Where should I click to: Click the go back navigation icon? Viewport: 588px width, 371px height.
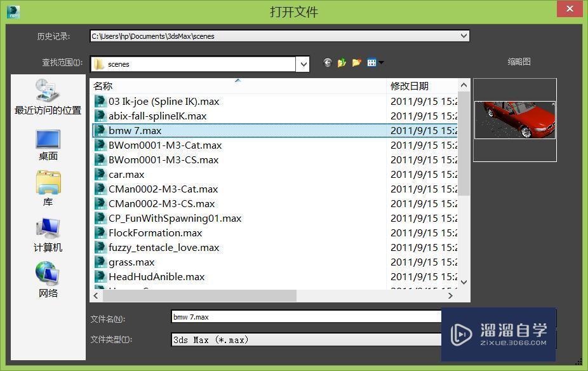(328, 63)
